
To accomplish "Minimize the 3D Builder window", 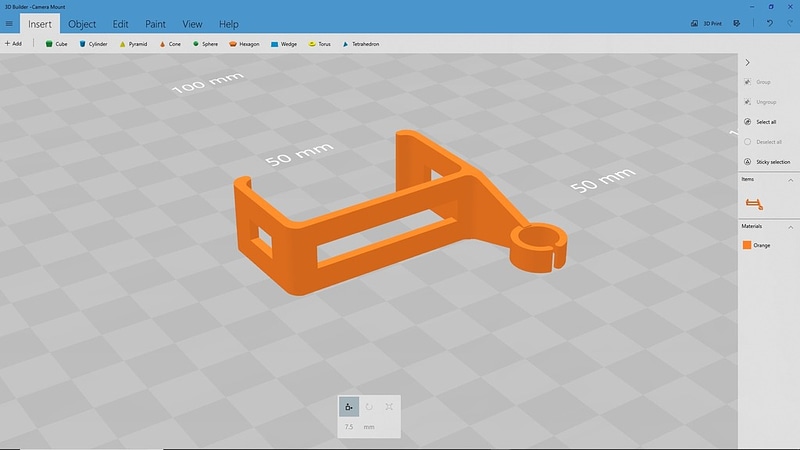I will click(752, 7).
